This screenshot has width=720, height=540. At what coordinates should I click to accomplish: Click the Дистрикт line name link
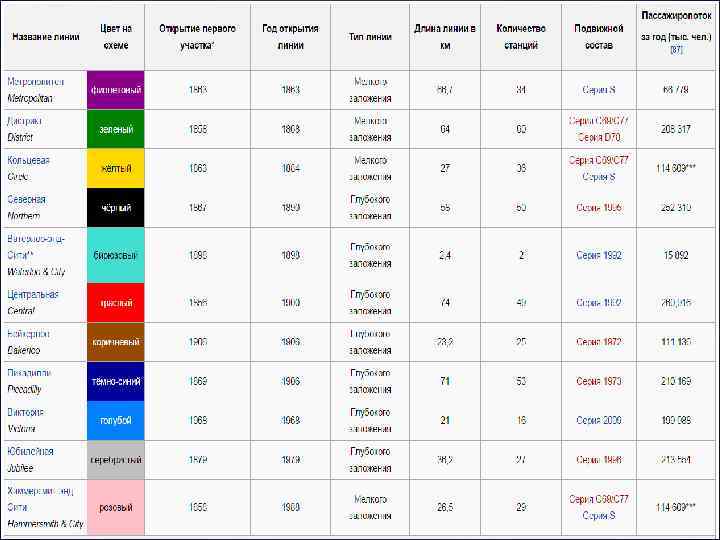click(x=24, y=121)
